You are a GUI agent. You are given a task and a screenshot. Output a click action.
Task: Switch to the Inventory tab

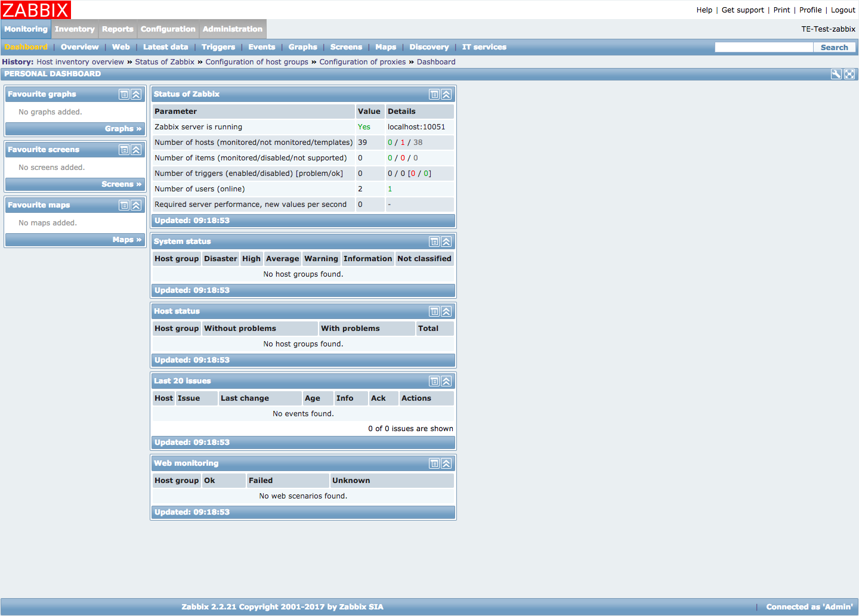click(75, 29)
